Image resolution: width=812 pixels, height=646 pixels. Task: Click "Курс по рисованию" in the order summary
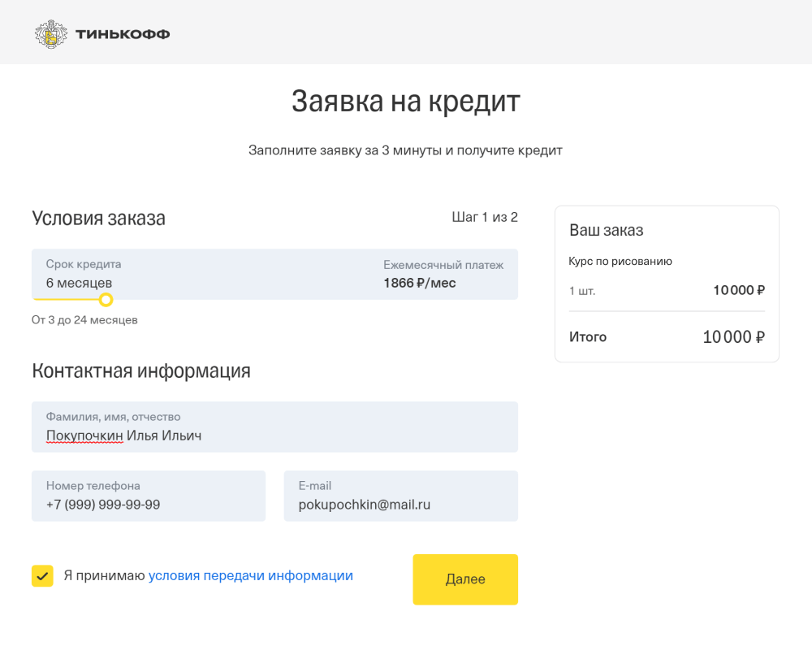620,261
